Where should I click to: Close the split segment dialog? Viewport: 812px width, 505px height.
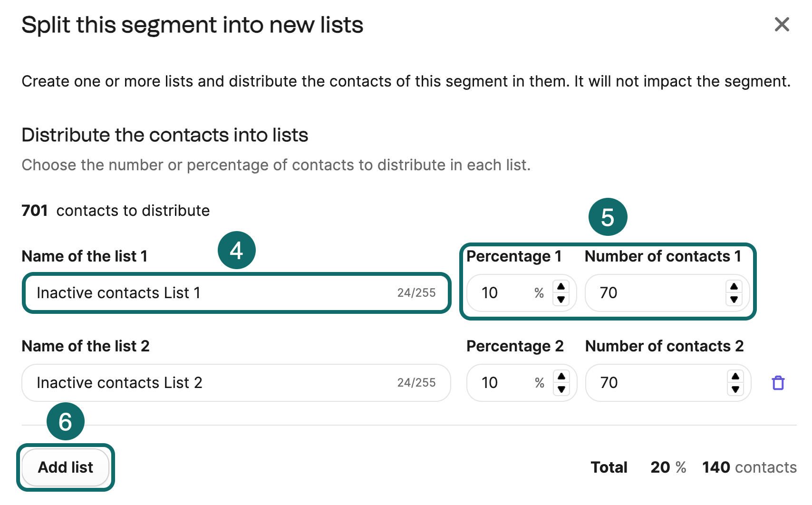(x=782, y=24)
